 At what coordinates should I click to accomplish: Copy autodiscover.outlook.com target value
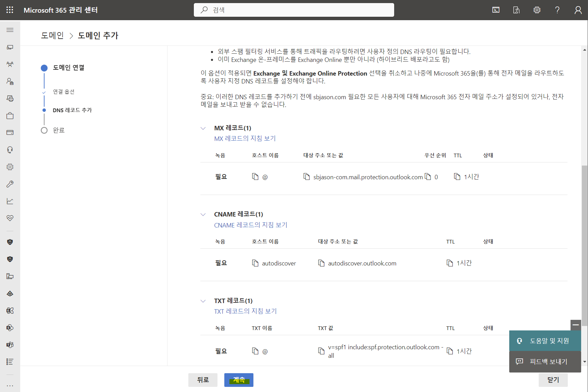coord(321,263)
